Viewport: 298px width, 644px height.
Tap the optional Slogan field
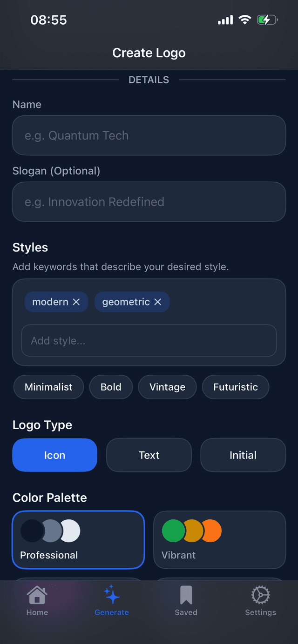pyautogui.click(x=149, y=202)
